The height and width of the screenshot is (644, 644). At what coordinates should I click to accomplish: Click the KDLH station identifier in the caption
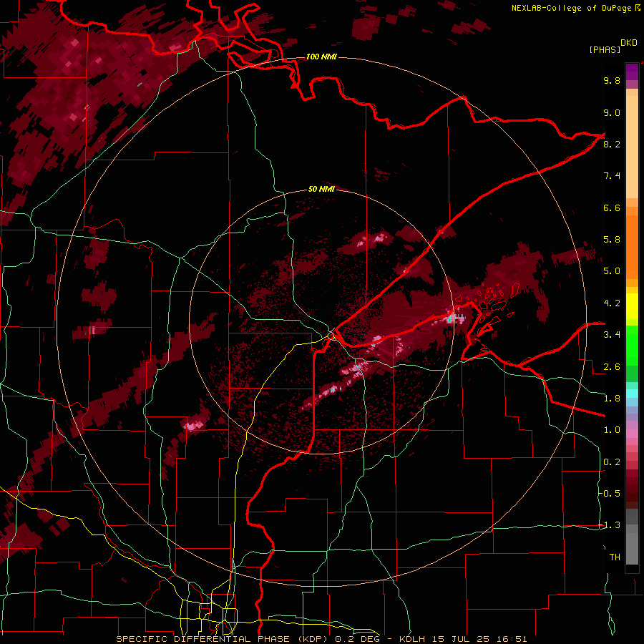click(414, 639)
